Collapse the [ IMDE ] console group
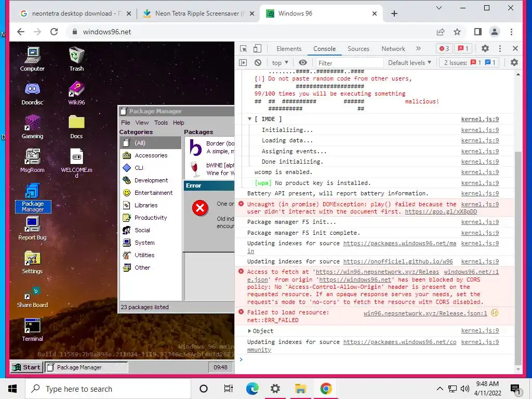Screen dimensions: 532x399 (x=249, y=119)
